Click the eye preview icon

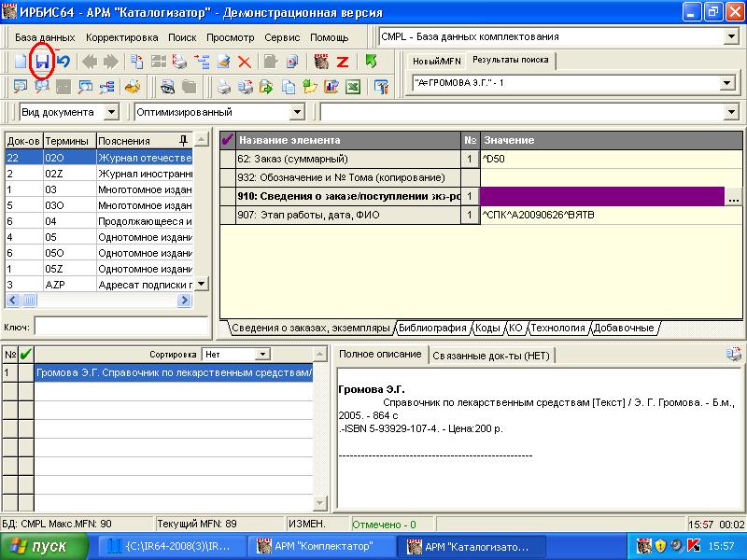pos(166,87)
